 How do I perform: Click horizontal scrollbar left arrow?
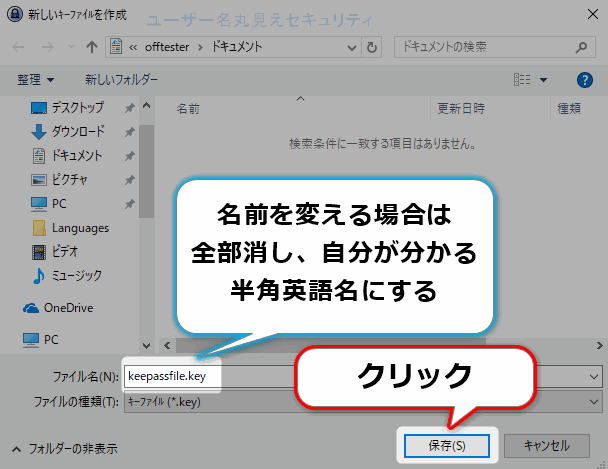coord(167,345)
